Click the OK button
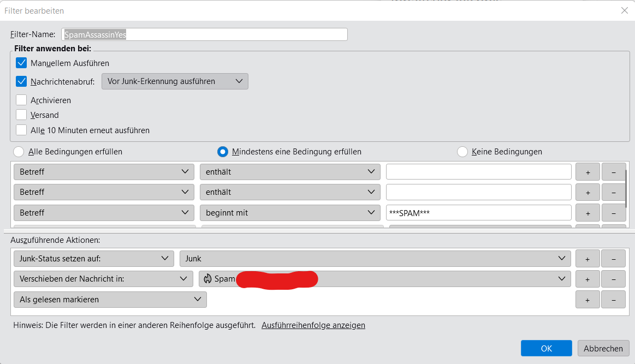Viewport: 635px width, 364px height. pos(546,348)
